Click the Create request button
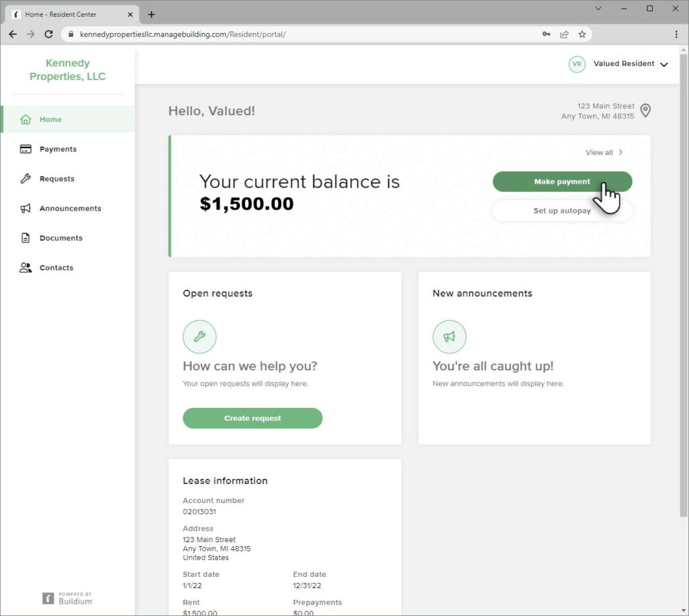The width and height of the screenshot is (689, 616). [252, 418]
